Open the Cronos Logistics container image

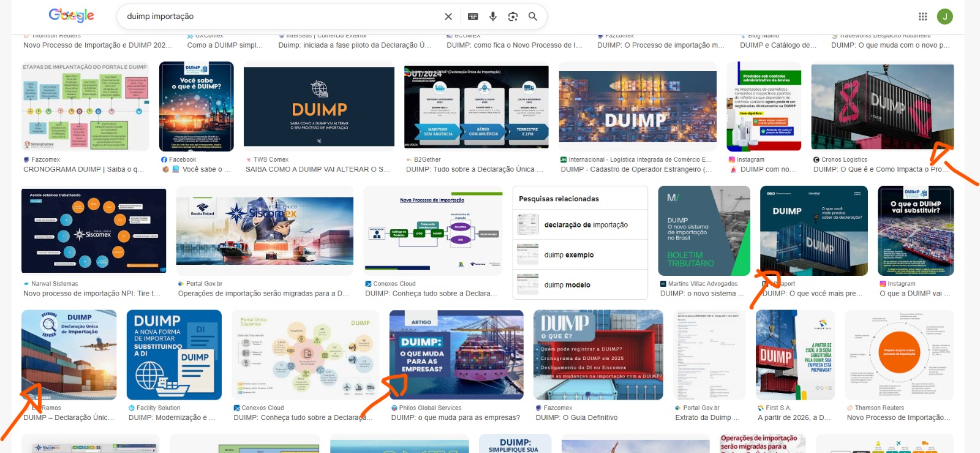[883, 106]
